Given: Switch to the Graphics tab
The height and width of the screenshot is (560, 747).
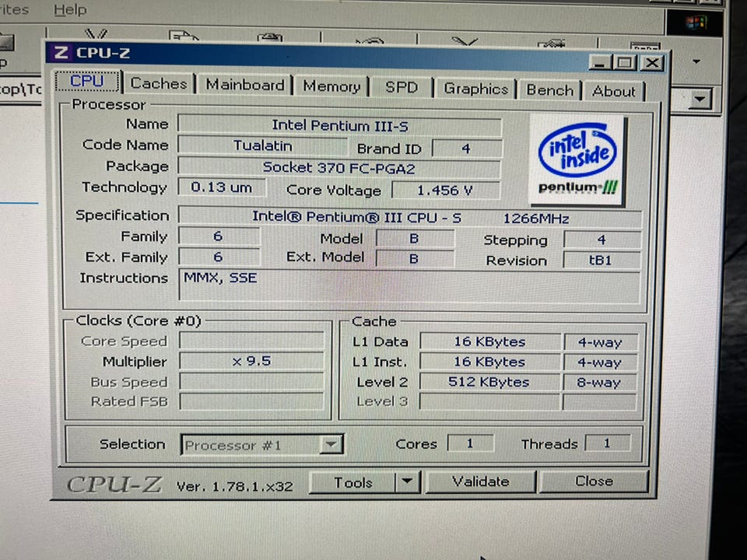Looking at the screenshot, I should [x=475, y=89].
